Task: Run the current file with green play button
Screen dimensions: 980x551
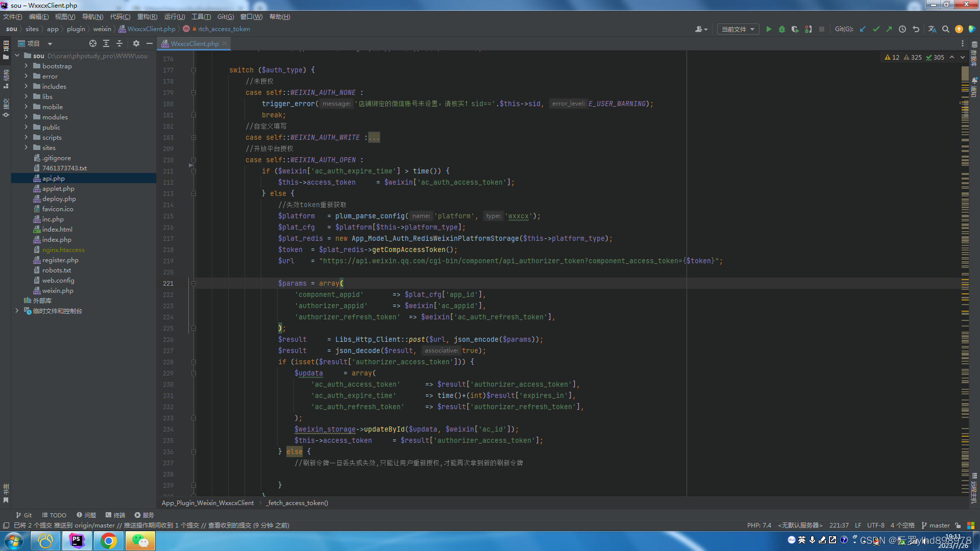Action: (769, 29)
